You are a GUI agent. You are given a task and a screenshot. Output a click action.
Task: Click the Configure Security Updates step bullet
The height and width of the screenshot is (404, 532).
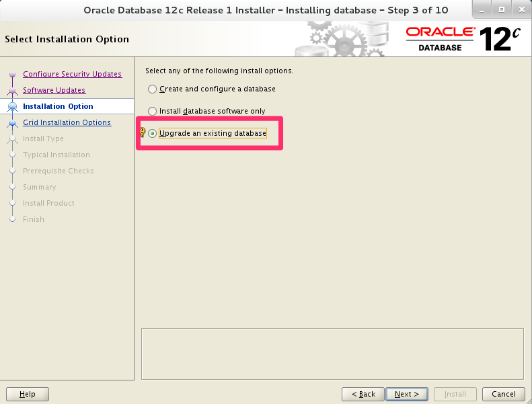(x=13, y=74)
